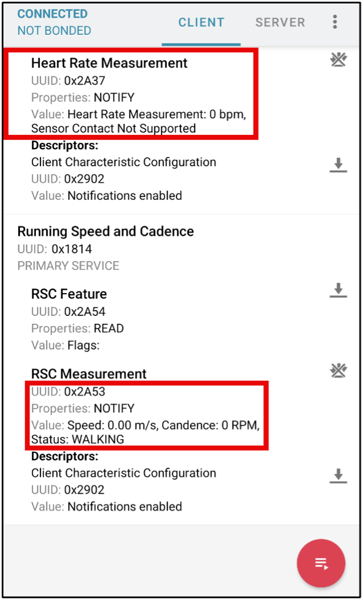Switch to the SERVER tab
The width and height of the screenshot is (364, 602).
(280, 22)
